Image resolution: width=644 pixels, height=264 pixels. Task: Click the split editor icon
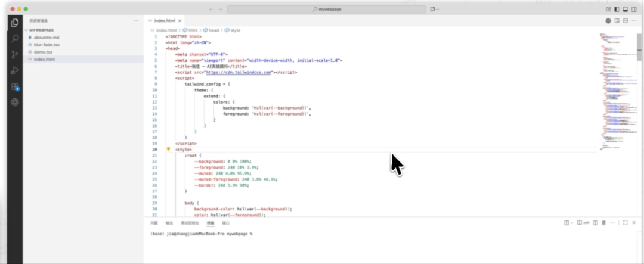click(617, 21)
